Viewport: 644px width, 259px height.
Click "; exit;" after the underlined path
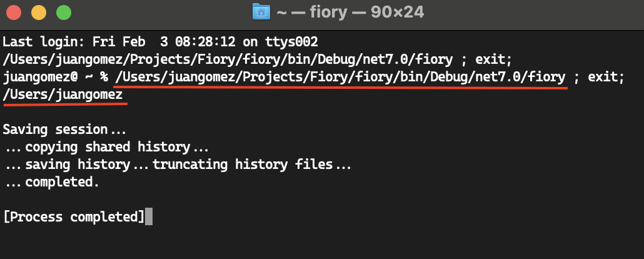coord(599,77)
